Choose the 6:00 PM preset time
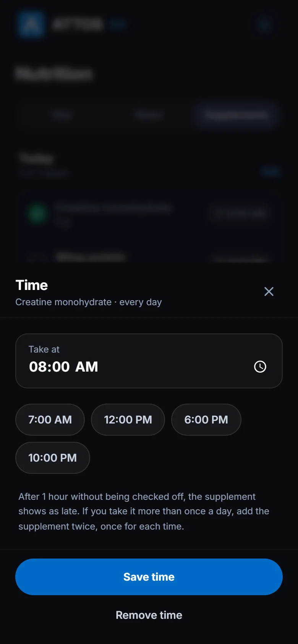The height and width of the screenshot is (644, 298). pos(206,420)
